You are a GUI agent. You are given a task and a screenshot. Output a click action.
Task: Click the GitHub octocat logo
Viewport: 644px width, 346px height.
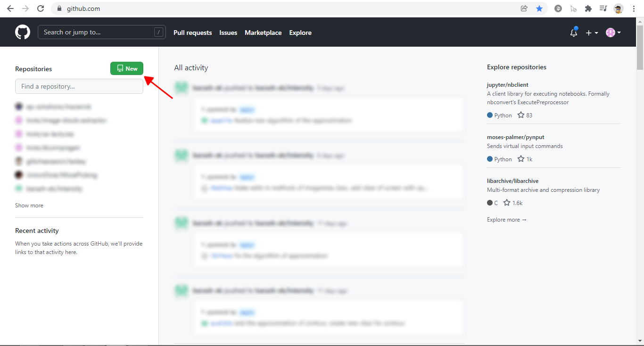click(x=23, y=32)
